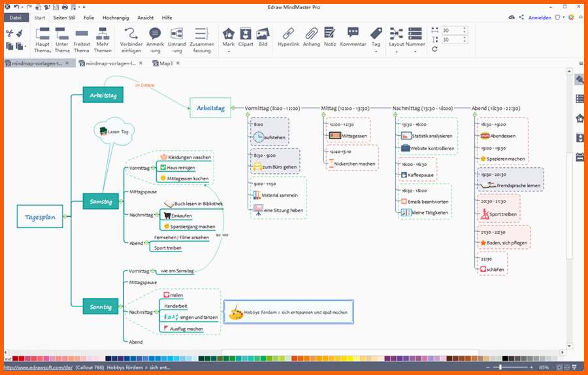Open the Clipart tool
The width and height of the screenshot is (588, 375).
tap(246, 37)
